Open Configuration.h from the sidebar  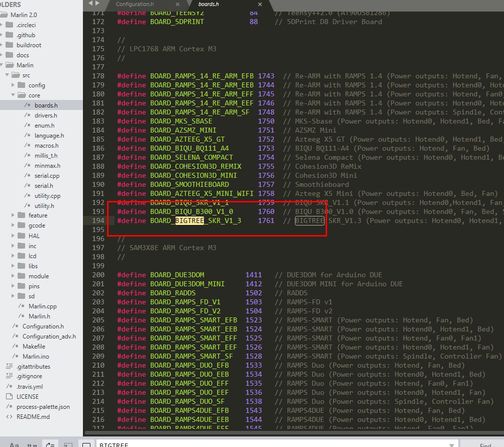tap(43, 326)
